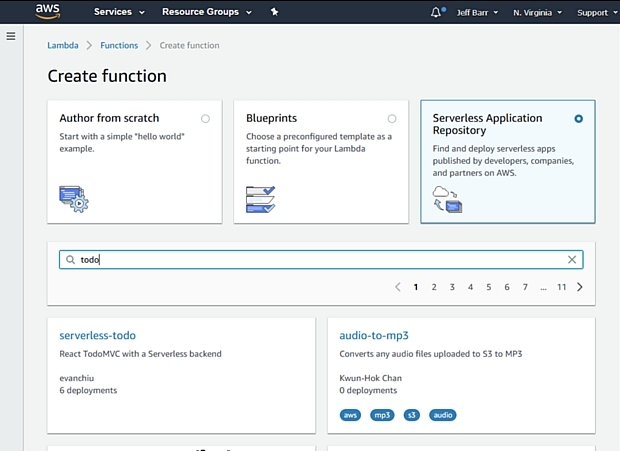The width and height of the screenshot is (620, 451).
Task: Click the mp3 tag on audio-to-mp3
Action: 382,415
